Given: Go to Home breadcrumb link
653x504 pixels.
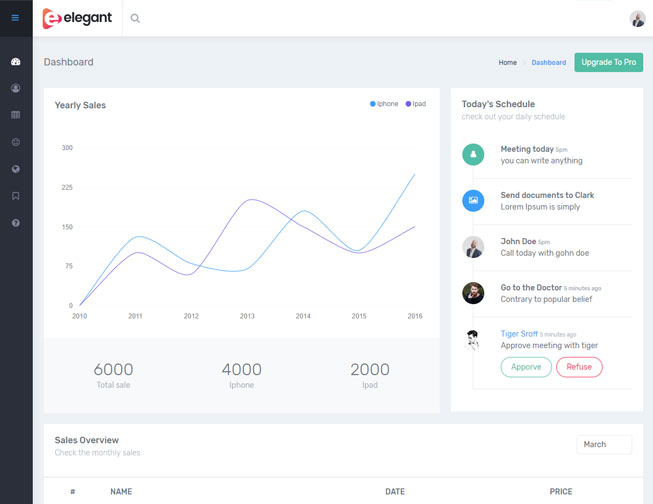Looking at the screenshot, I should point(508,63).
